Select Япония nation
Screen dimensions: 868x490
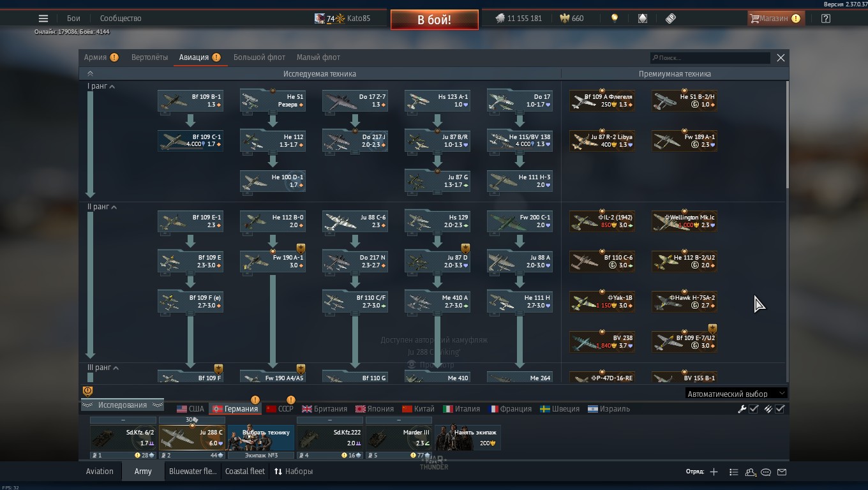(375, 409)
